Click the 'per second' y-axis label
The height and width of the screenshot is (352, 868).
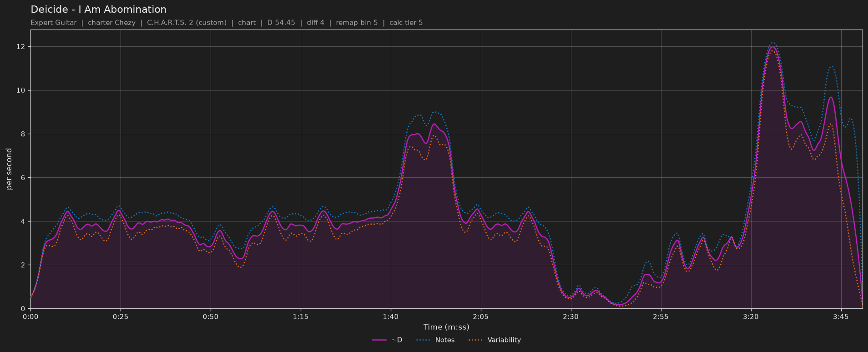9,169
